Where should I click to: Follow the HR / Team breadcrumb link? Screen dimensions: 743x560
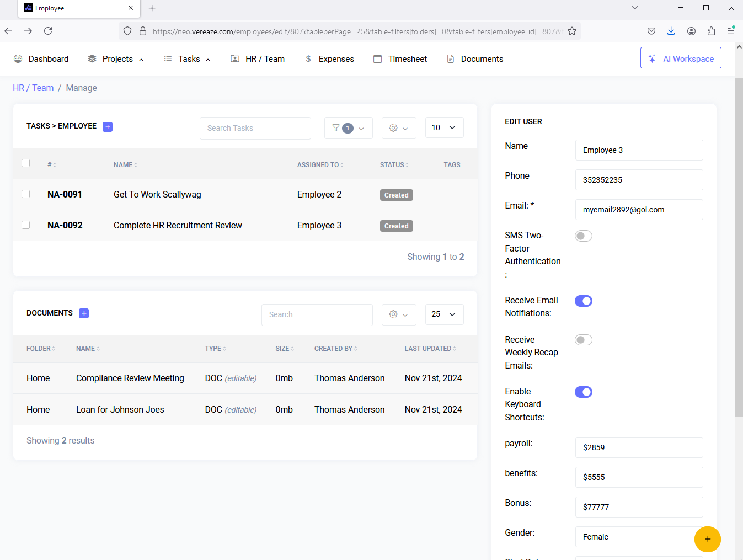(33, 88)
